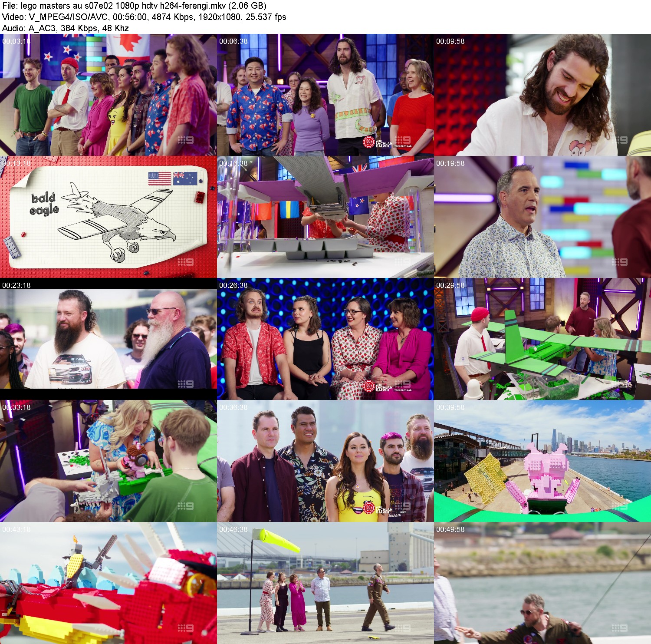Open the thumbnail at 00:26:38
This screenshot has width=651, height=644.
tap(325, 339)
